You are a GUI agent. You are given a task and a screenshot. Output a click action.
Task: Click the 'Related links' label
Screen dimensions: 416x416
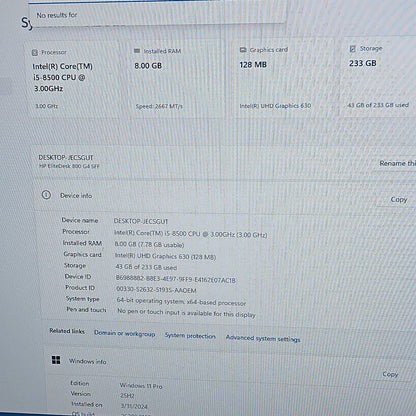(x=67, y=331)
